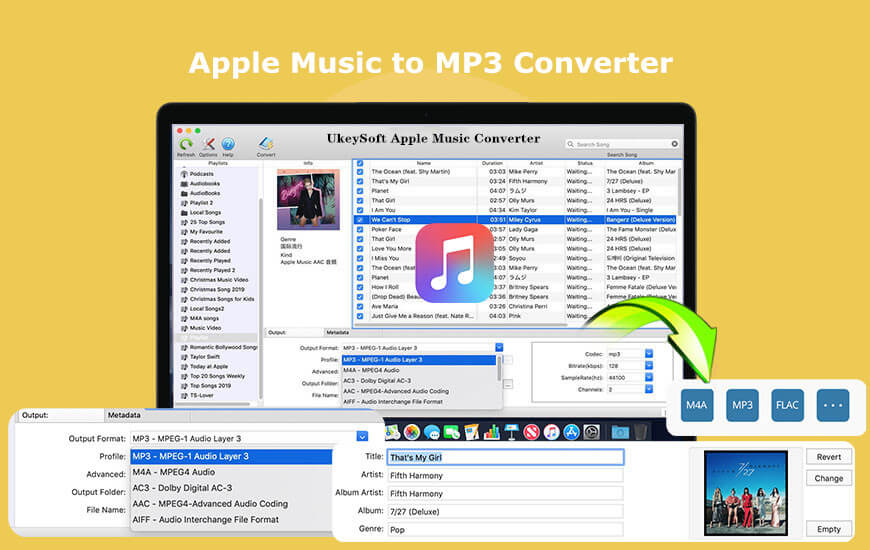
Task: Open Maps from the dock
Action: [x=392, y=432]
